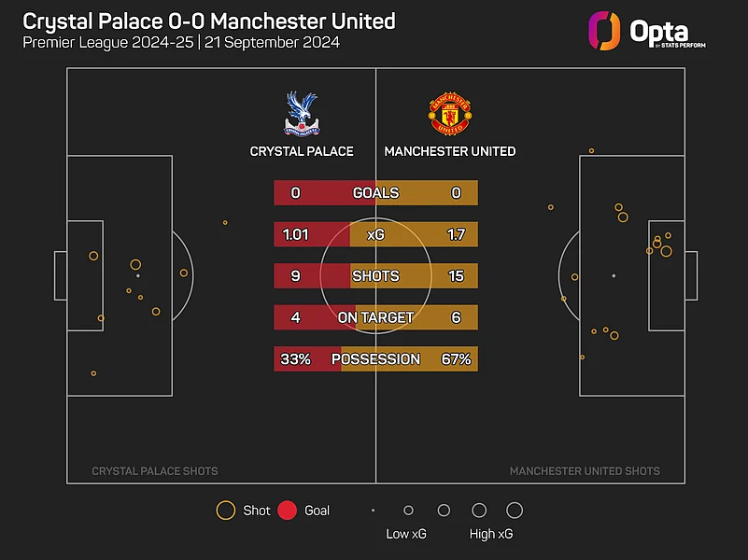This screenshot has height=560, width=748.
Task: Click the orange Shot legend circle
Action: (x=226, y=511)
